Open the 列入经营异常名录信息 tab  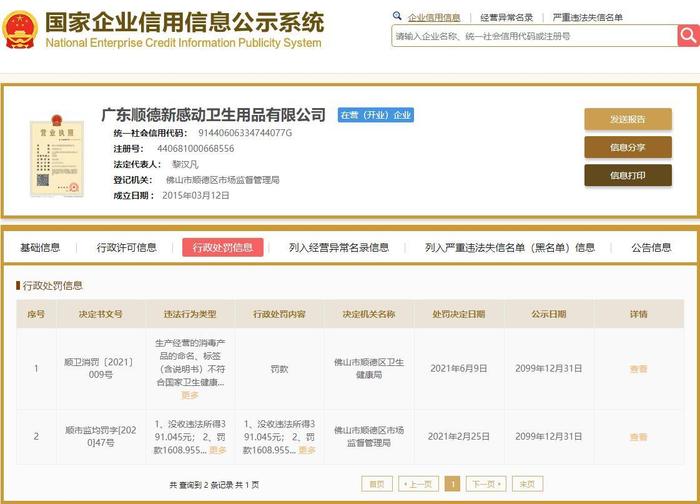(x=339, y=247)
